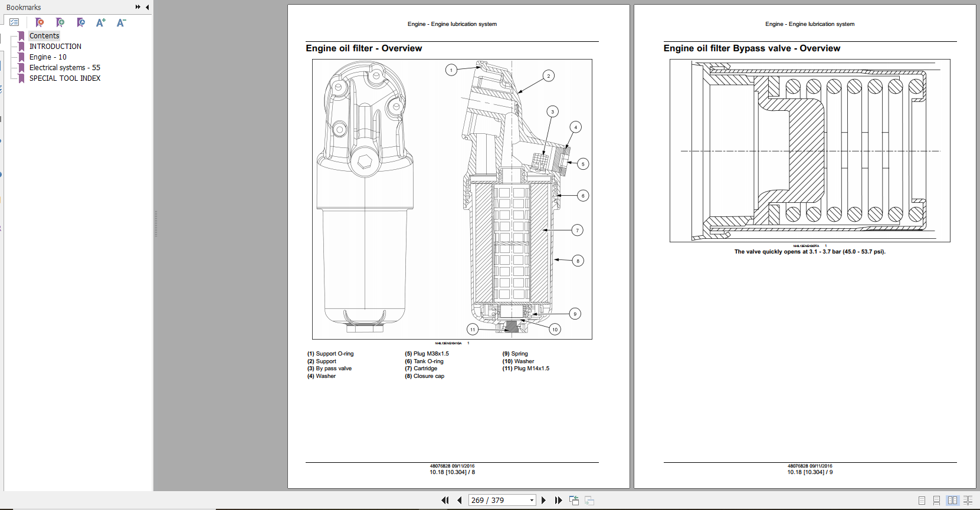This screenshot has height=510, width=980.
Task: Go to the previous view
Action: [573, 501]
